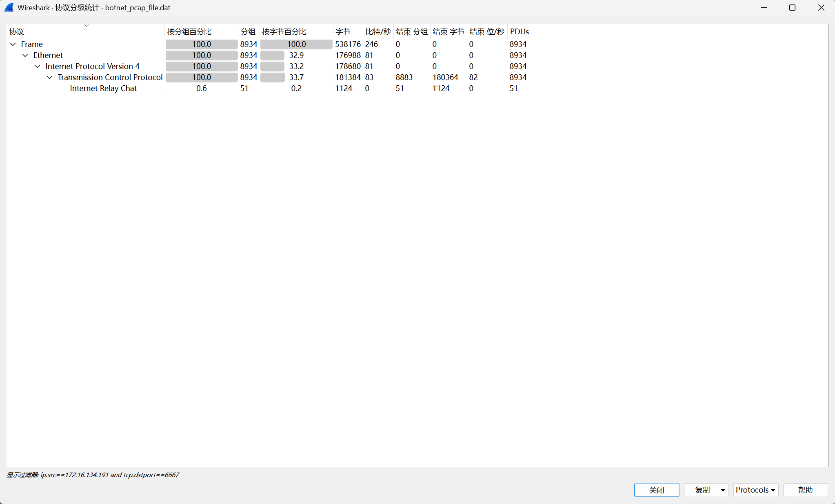
Task: Sort by the 分组 column header
Action: coord(248,31)
